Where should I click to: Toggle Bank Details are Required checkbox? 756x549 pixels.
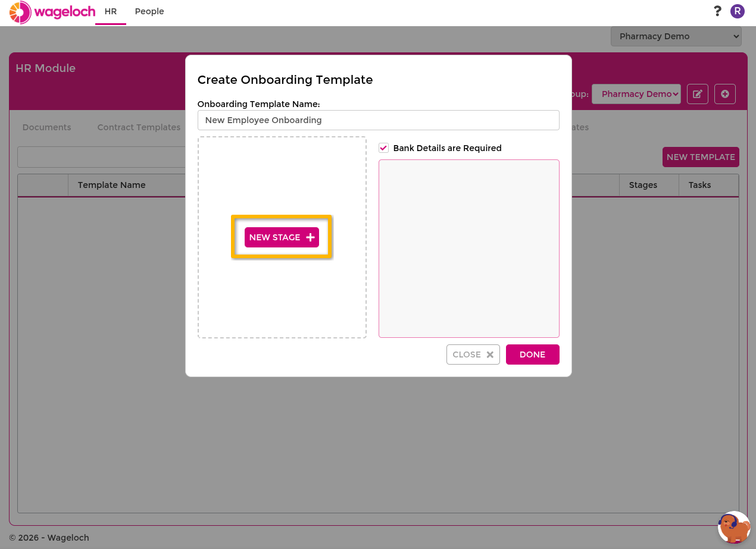(x=383, y=148)
